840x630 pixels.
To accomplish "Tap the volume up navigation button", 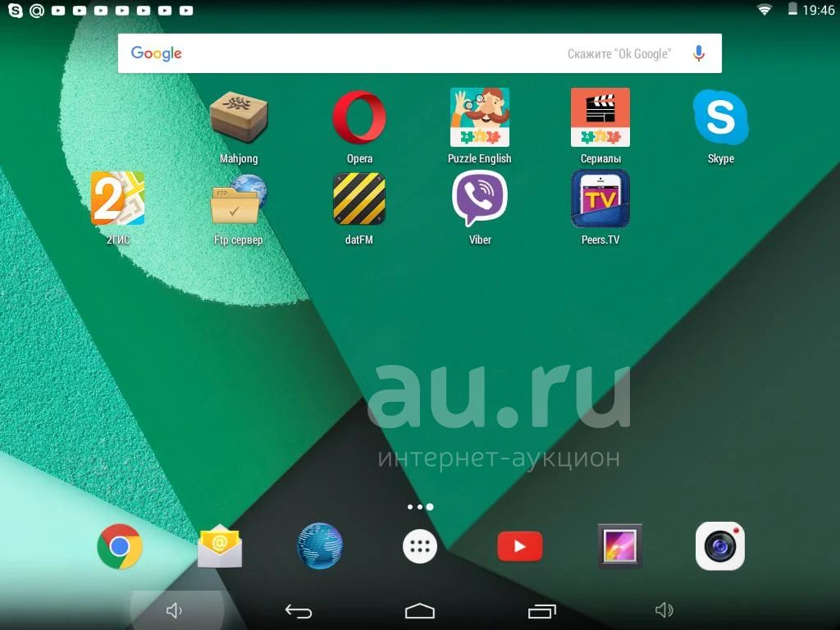I will click(x=664, y=610).
